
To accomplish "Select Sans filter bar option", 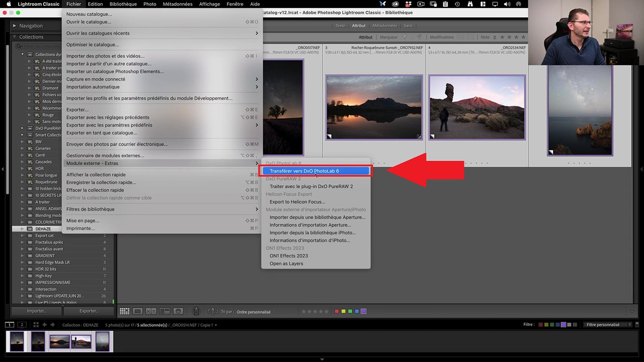I will pos(408,26).
